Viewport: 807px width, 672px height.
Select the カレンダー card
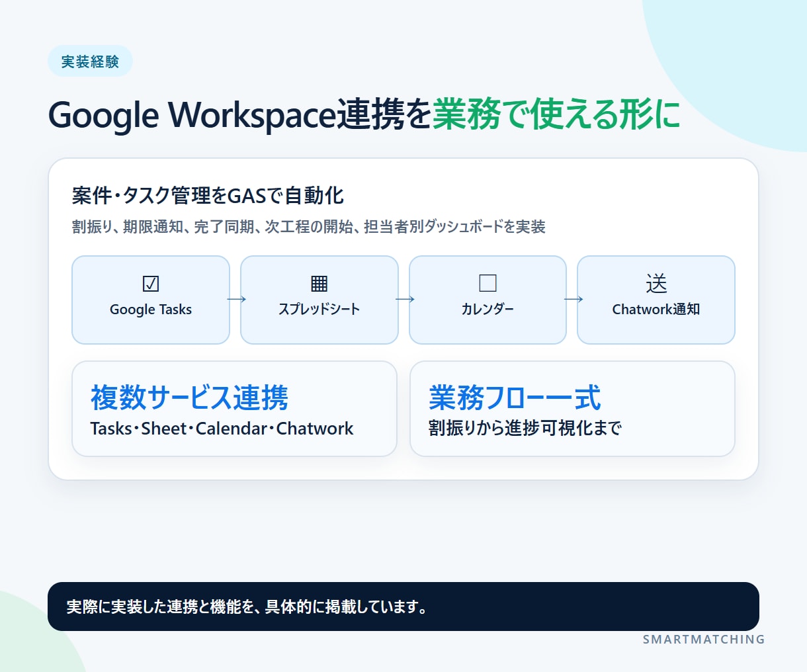pos(488,300)
